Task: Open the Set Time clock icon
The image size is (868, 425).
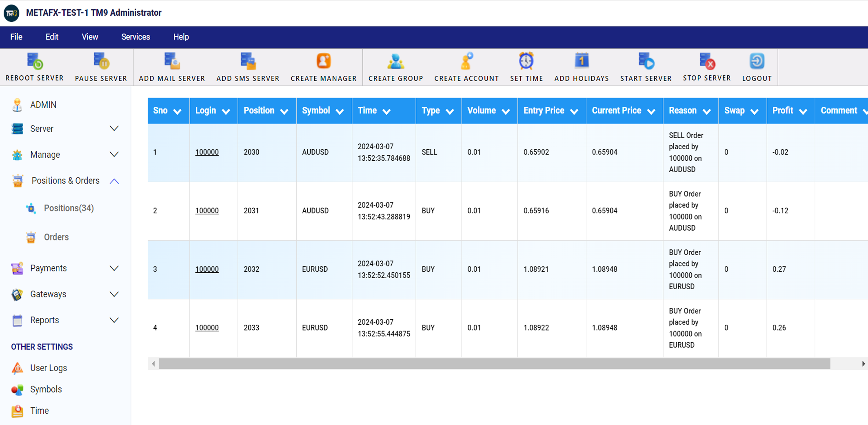Action: click(x=526, y=61)
